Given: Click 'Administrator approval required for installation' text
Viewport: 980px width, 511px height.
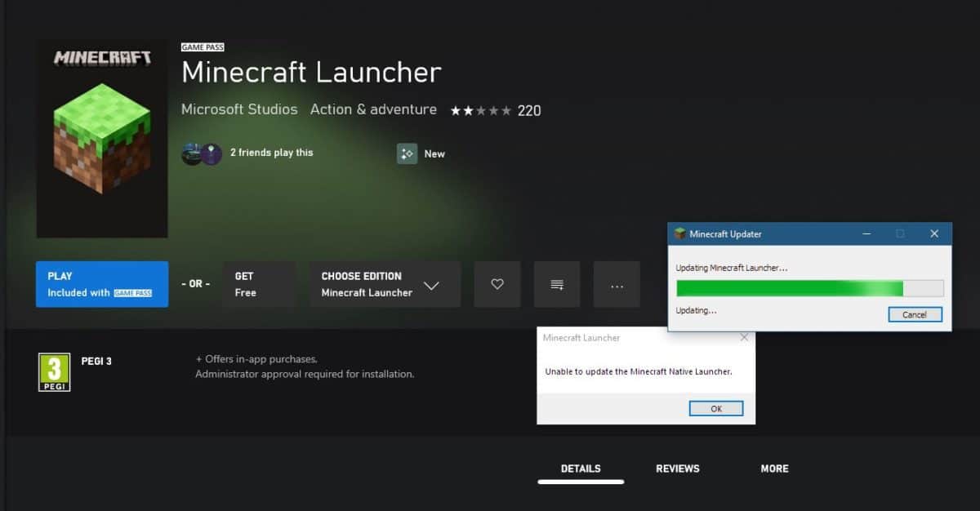Looking at the screenshot, I should click(305, 374).
